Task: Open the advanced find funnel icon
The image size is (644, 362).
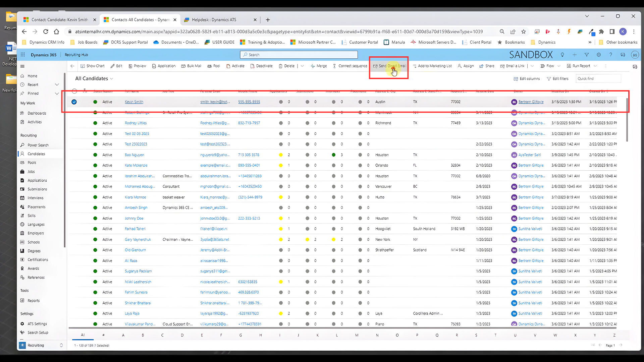Action: tap(587, 55)
